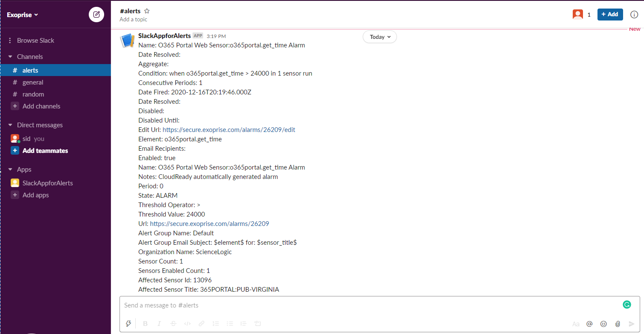View channel members avatar count
This screenshot has height=334, width=644.
click(x=582, y=15)
